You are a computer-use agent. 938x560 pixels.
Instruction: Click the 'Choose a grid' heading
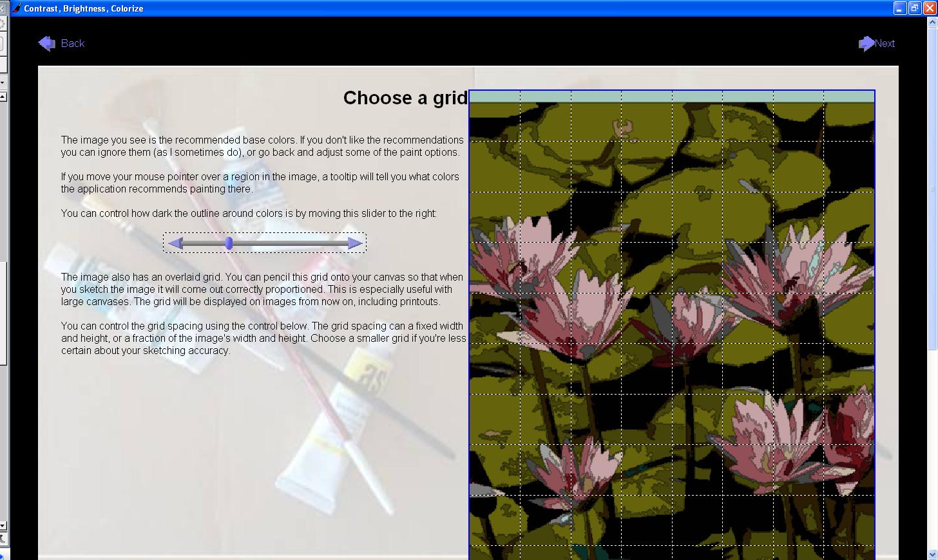[x=405, y=97]
